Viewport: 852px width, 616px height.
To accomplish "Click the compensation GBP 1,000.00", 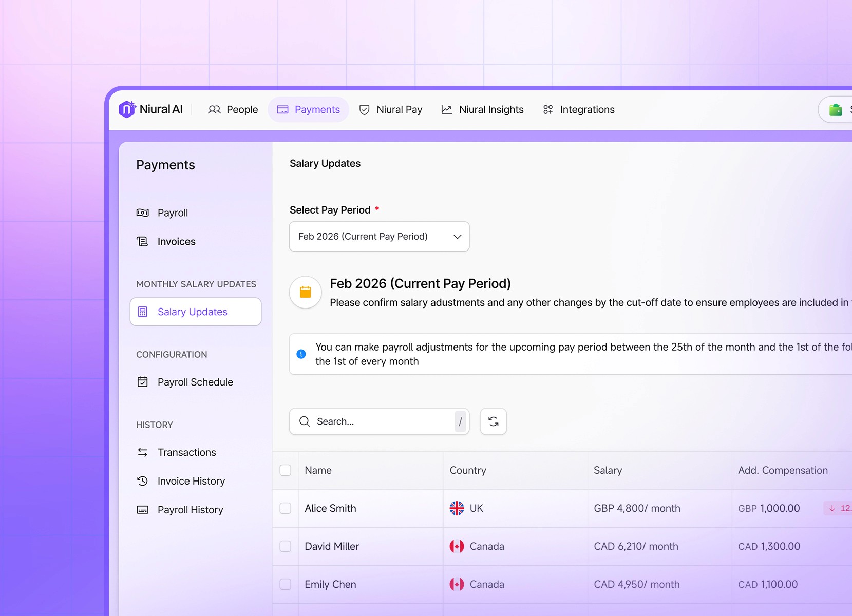I will tap(769, 508).
